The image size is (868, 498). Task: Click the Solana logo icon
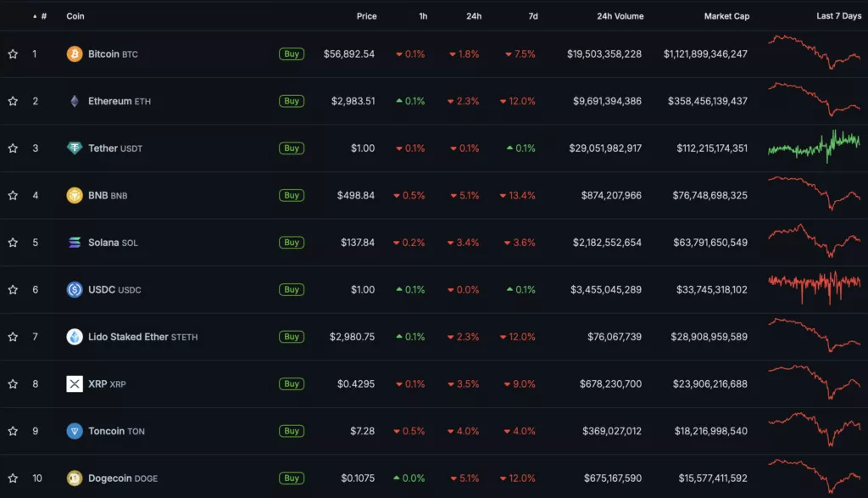[75, 242]
